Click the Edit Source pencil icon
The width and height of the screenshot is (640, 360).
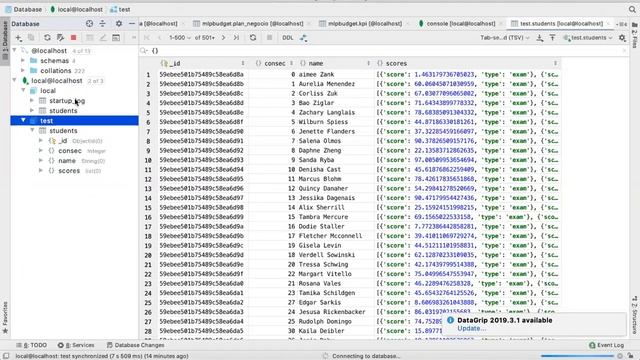coord(103,38)
